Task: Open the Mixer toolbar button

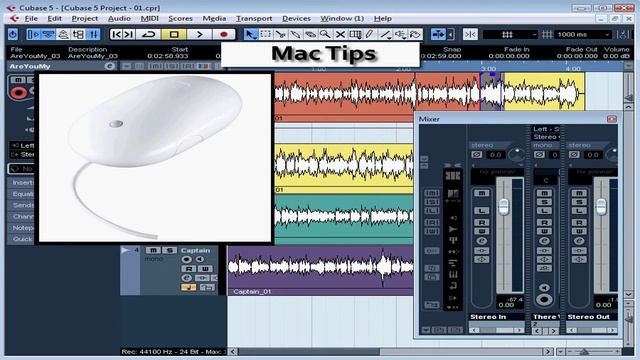Action: tap(93, 34)
